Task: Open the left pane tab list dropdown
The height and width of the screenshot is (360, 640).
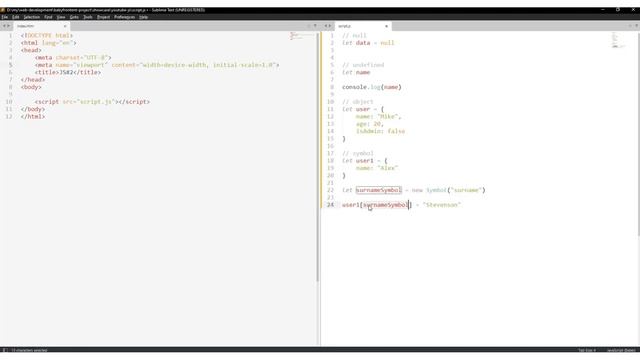Action: click(315, 26)
